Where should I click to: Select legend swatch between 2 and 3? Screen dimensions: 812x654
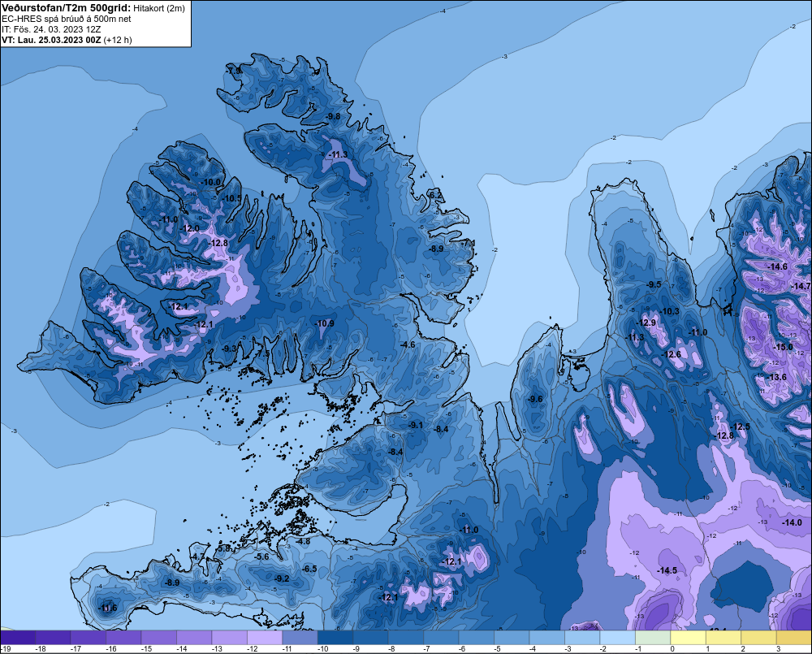pos(759,637)
